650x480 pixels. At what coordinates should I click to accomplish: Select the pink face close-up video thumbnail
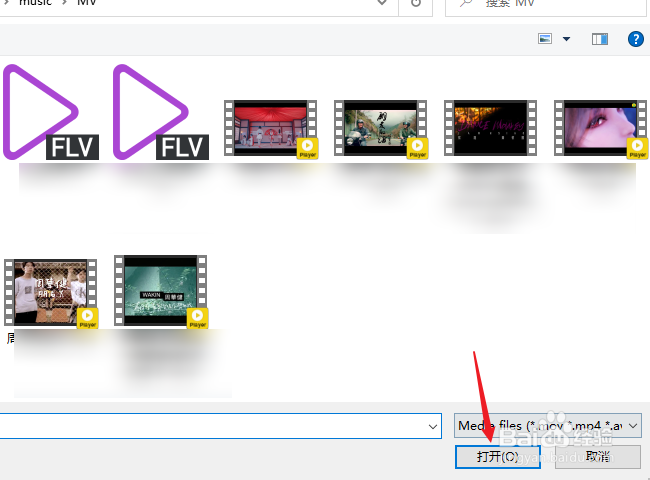601,128
